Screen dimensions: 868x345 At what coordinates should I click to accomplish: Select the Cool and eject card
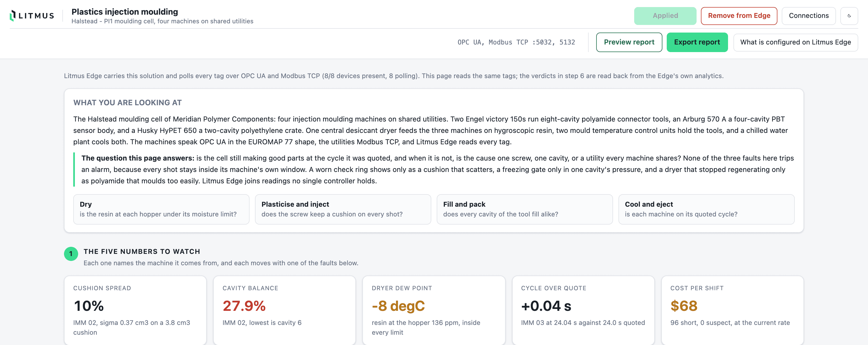[x=706, y=209]
